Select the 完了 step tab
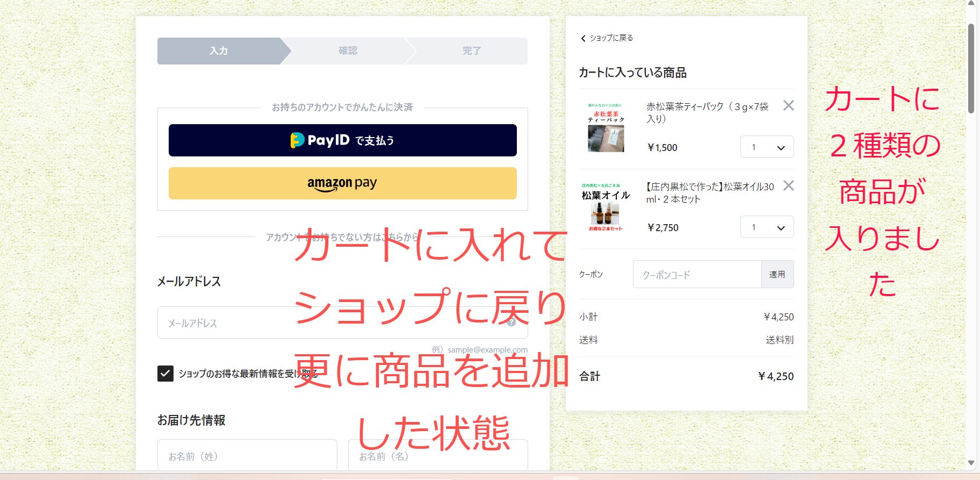 471,51
